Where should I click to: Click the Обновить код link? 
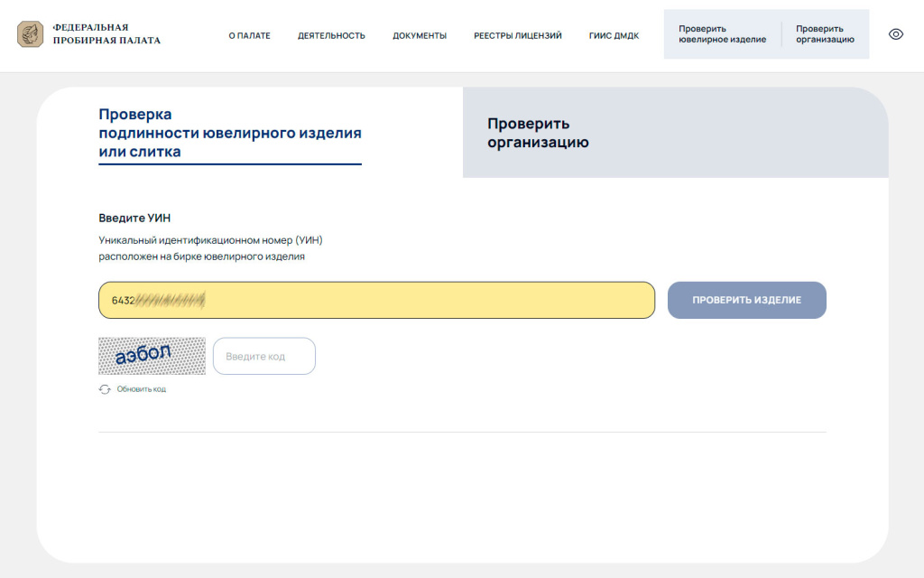[141, 389]
